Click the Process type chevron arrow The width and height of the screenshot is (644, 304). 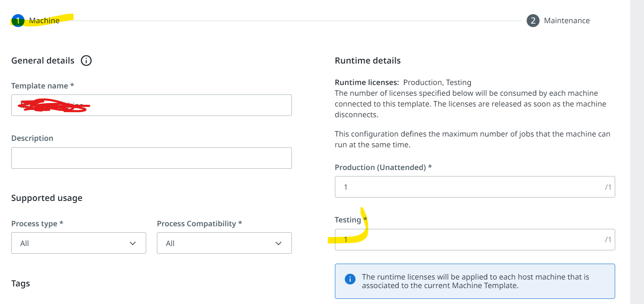click(133, 243)
